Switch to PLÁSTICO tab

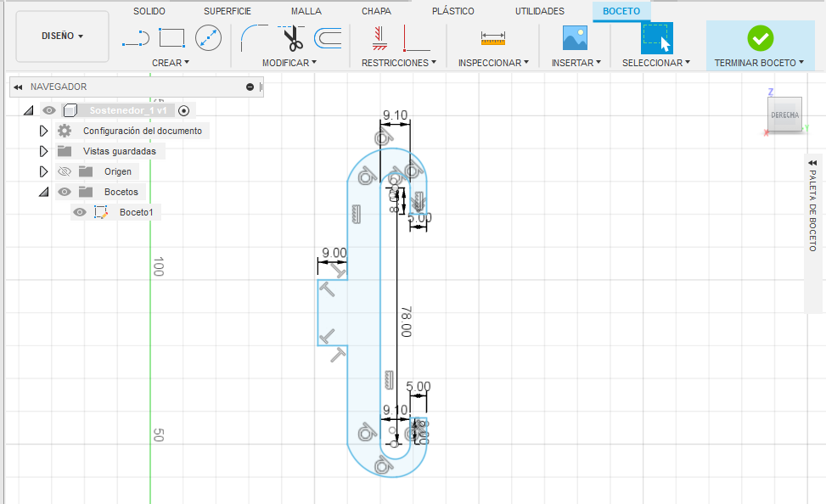[x=453, y=11]
